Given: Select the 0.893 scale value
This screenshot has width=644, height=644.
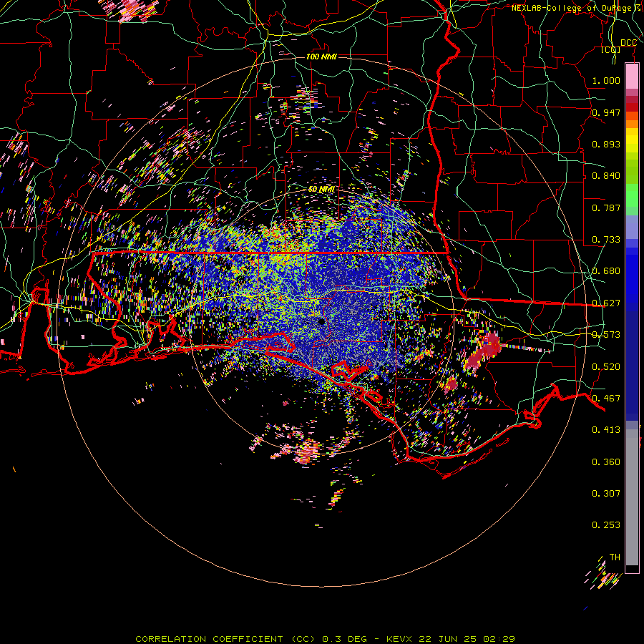Looking at the screenshot, I should [606, 144].
